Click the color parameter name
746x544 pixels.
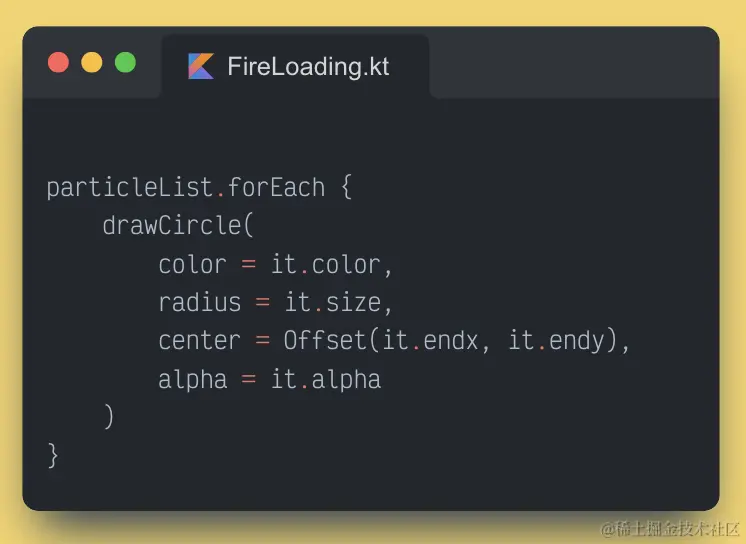192,264
